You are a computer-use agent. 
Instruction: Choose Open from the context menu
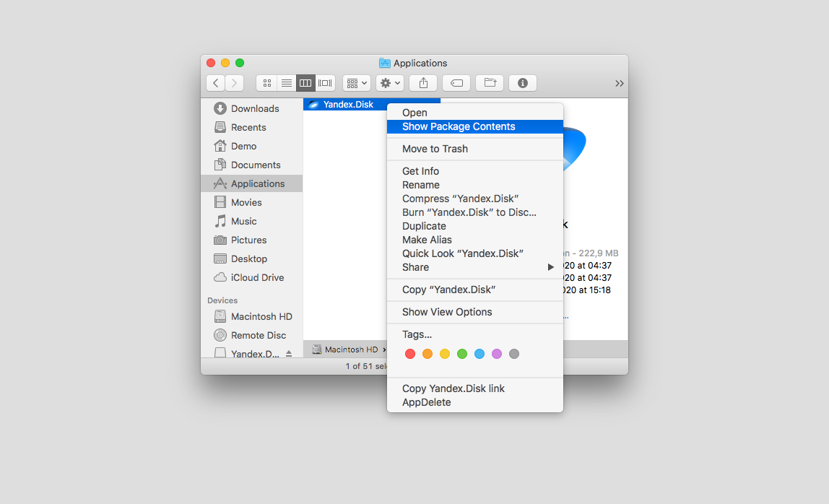coord(474,113)
